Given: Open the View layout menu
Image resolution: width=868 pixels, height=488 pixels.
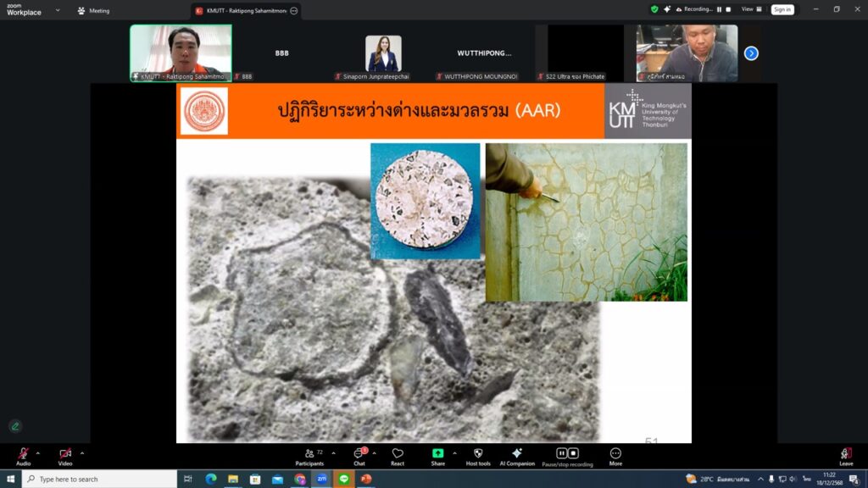Looking at the screenshot, I should (x=750, y=9).
